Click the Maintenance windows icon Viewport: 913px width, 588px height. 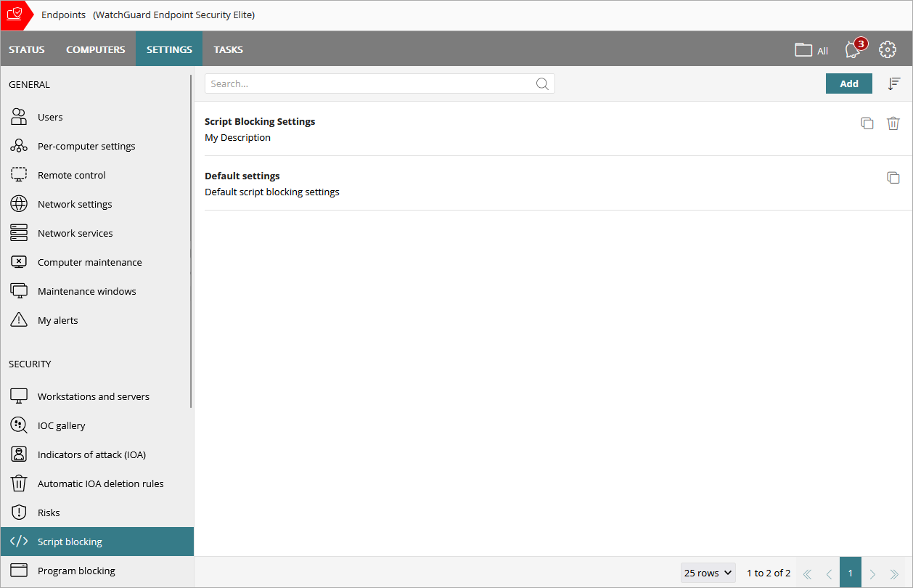tap(19, 291)
